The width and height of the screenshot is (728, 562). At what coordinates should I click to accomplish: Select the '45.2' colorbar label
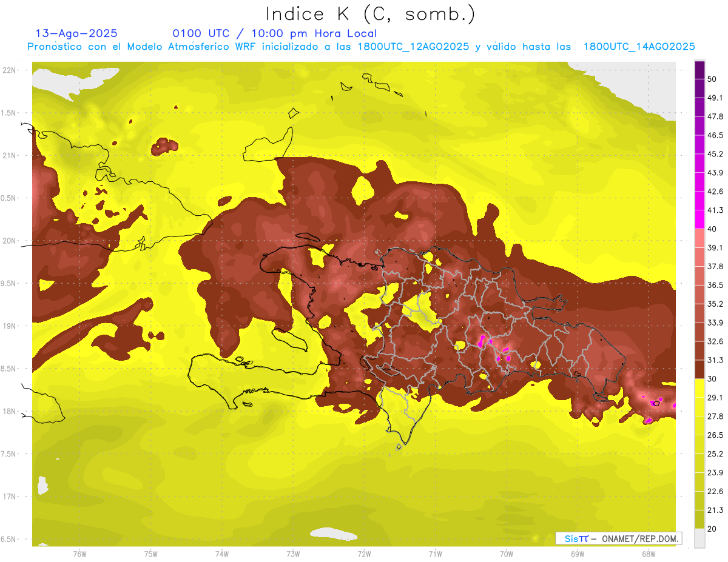pos(715,154)
